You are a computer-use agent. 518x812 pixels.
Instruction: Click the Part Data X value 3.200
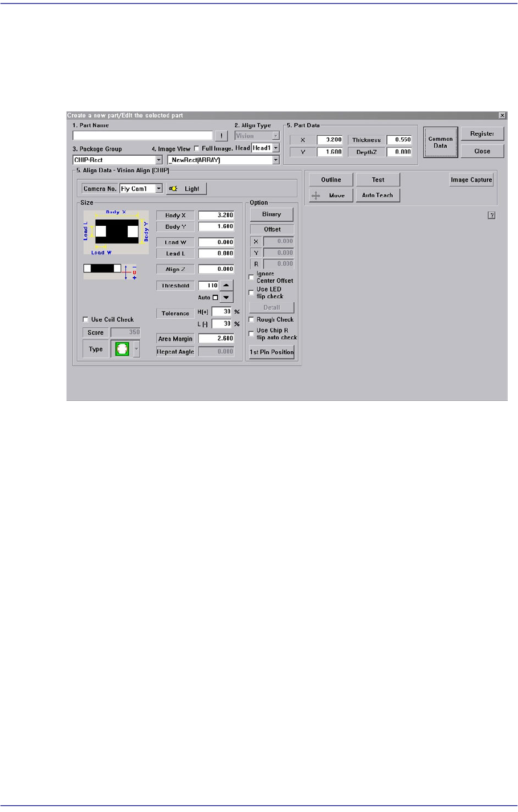point(330,140)
